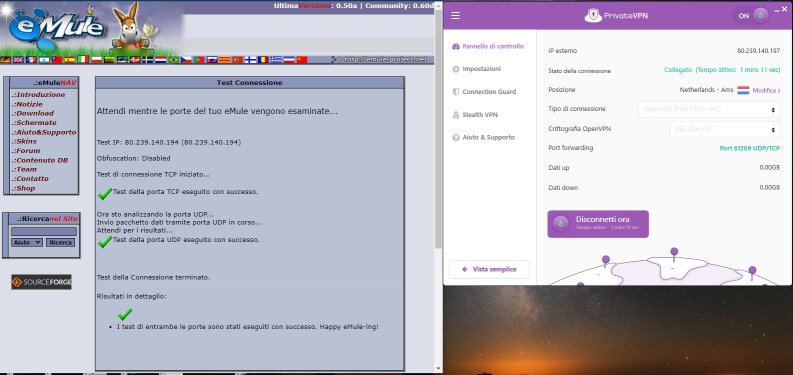793x375 pixels.
Task: Open Stealth VPN section
Action: coord(475,115)
